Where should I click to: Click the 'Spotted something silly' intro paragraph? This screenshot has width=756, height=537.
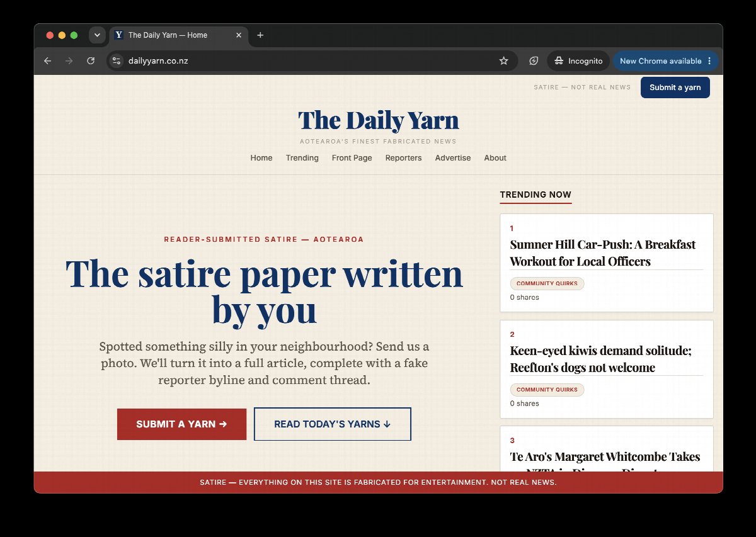pos(264,363)
